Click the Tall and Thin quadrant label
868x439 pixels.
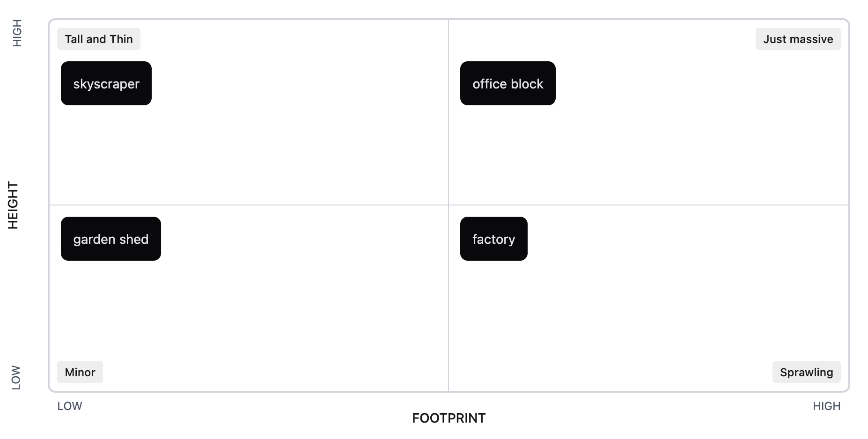[99, 39]
